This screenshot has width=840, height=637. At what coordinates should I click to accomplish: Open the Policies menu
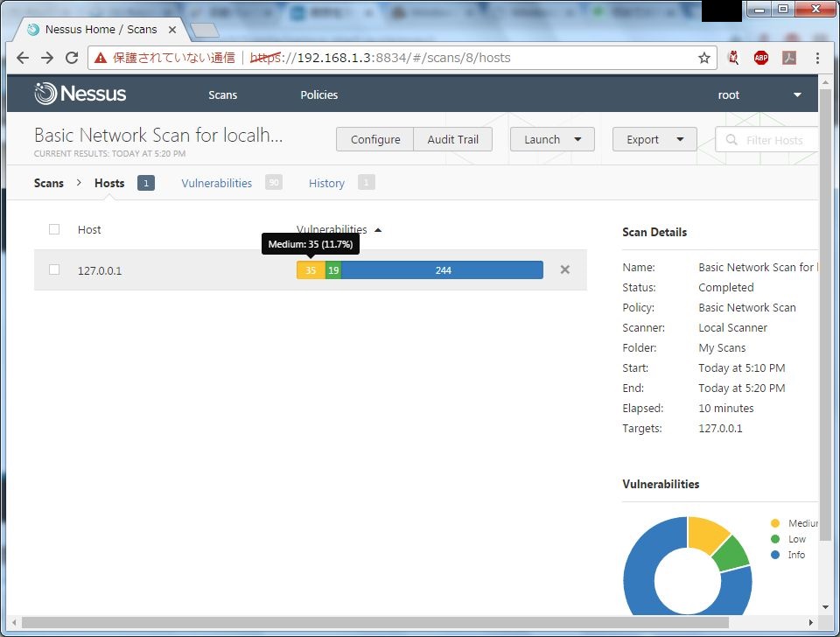(x=319, y=94)
